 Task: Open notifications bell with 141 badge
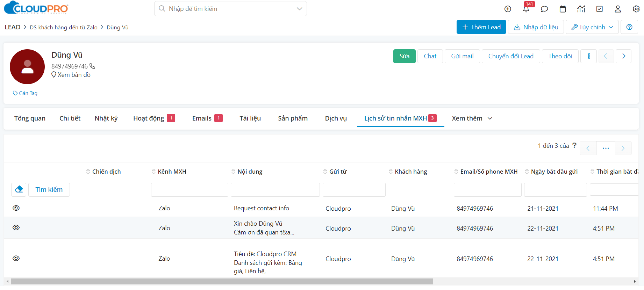526,9
